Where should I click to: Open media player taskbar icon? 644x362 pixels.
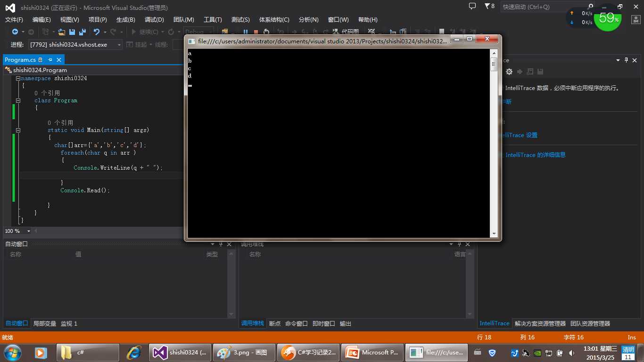pos(41,352)
